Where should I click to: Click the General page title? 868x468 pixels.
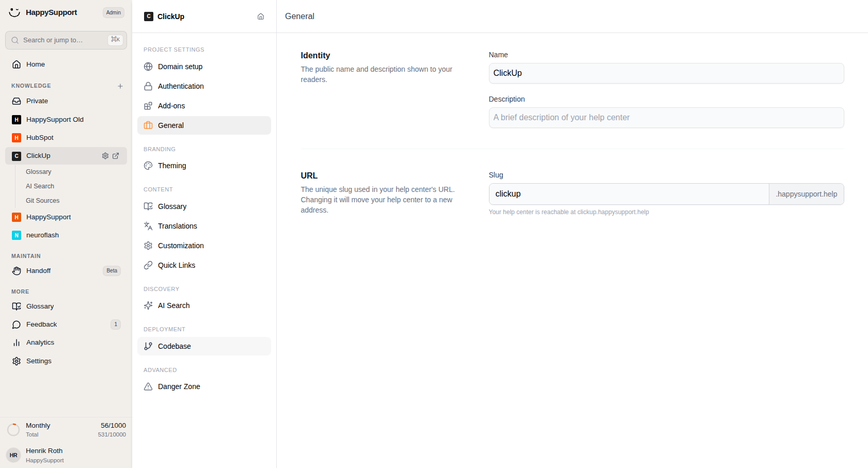[x=299, y=17]
